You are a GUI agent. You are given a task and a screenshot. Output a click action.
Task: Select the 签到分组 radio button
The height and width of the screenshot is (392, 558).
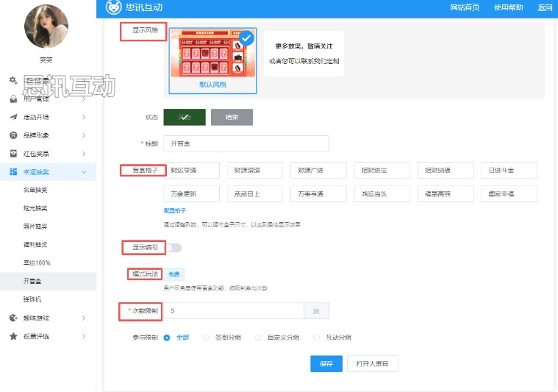[206, 338]
